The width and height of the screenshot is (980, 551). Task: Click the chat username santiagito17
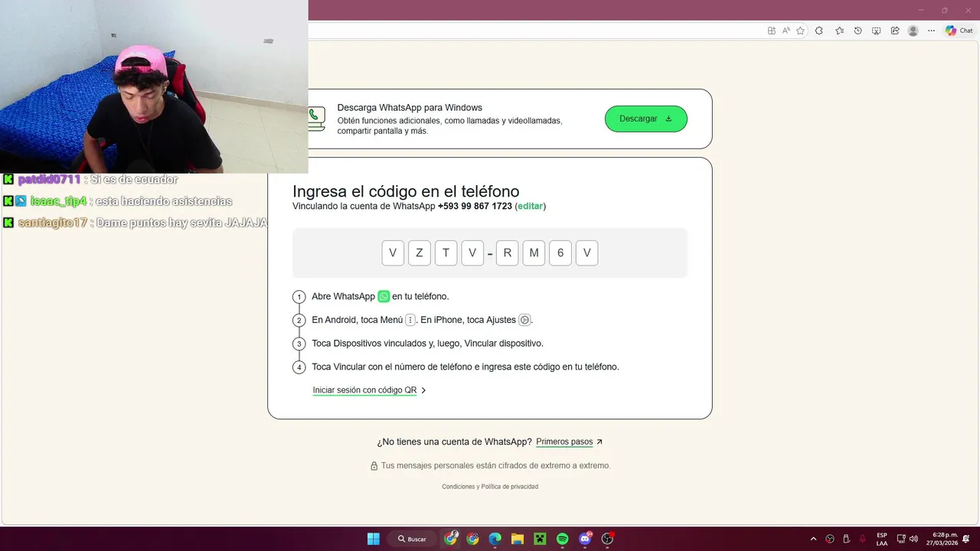click(53, 223)
